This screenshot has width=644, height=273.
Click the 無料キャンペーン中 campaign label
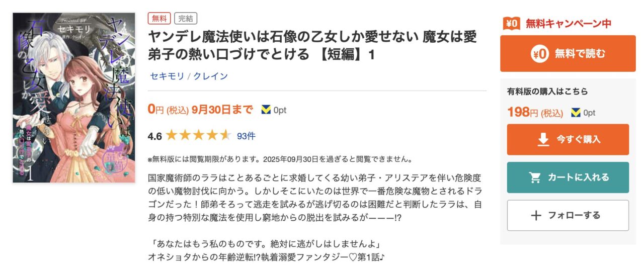pyautogui.click(x=569, y=23)
